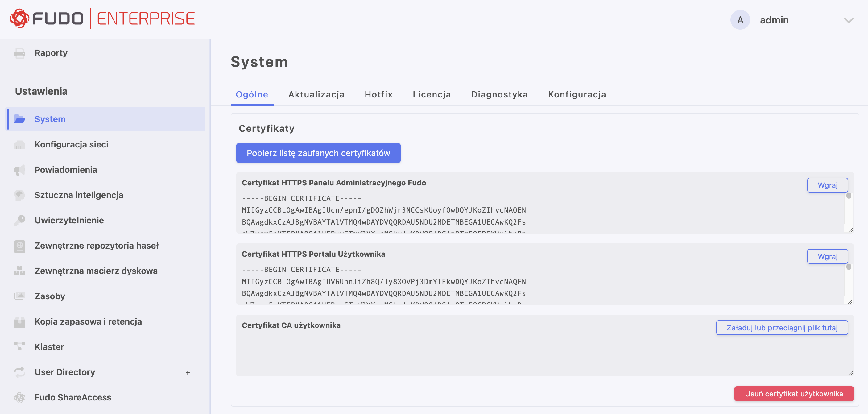The width and height of the screenshot is (868, 414).
Task: Click the Zewnętrzne repozytoria haseł vault icon
Action: [19, 246]
